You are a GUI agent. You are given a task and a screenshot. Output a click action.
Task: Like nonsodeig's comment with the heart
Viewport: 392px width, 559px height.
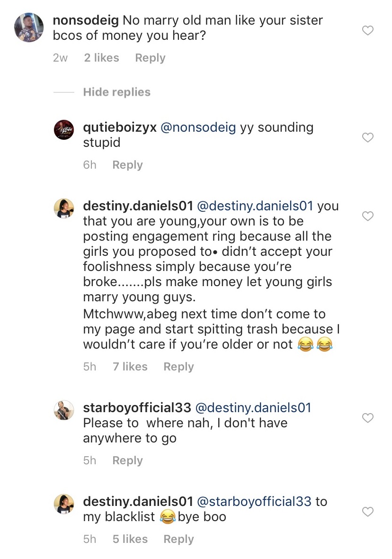coord(367,31)
